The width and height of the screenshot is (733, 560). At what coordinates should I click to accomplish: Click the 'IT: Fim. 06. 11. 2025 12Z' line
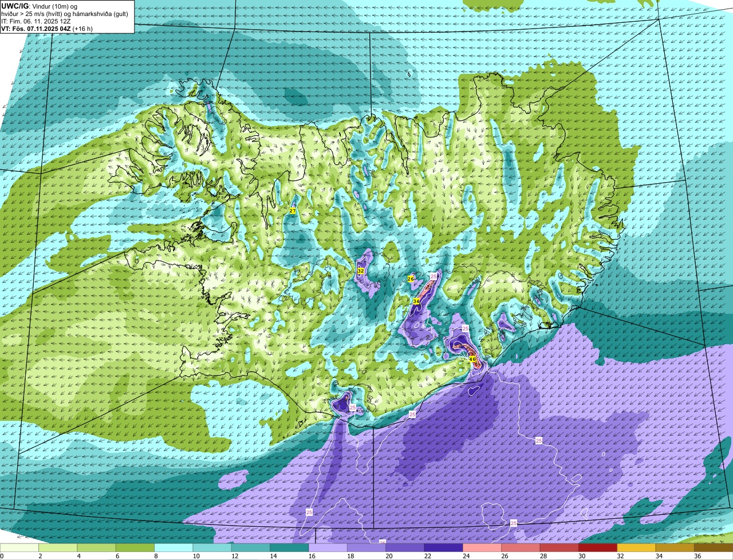(36, 21)
